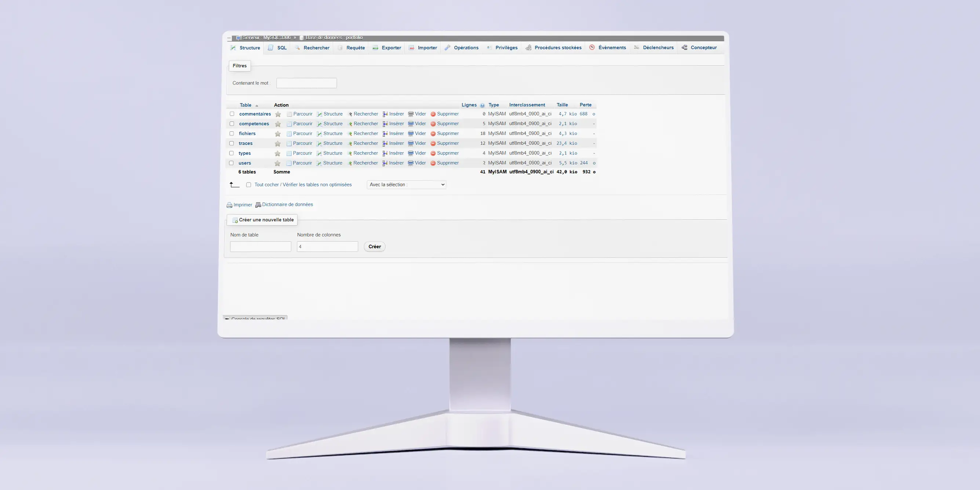Image resolution: width=980 pixels, height=490 pixels.
Task: Click Dictionnaire de données icon
Action: pyautogui.click(x=258, y=205)
